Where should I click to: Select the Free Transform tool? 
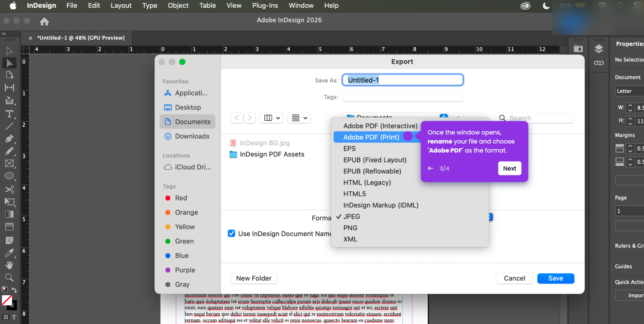9,202
